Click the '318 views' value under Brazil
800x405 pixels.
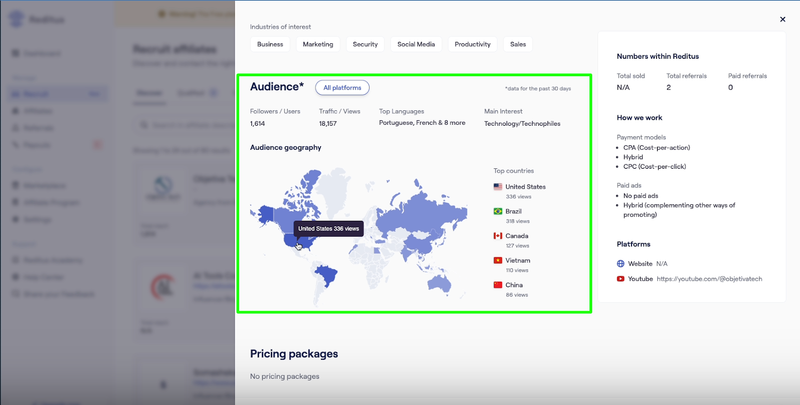pos(517,221)
